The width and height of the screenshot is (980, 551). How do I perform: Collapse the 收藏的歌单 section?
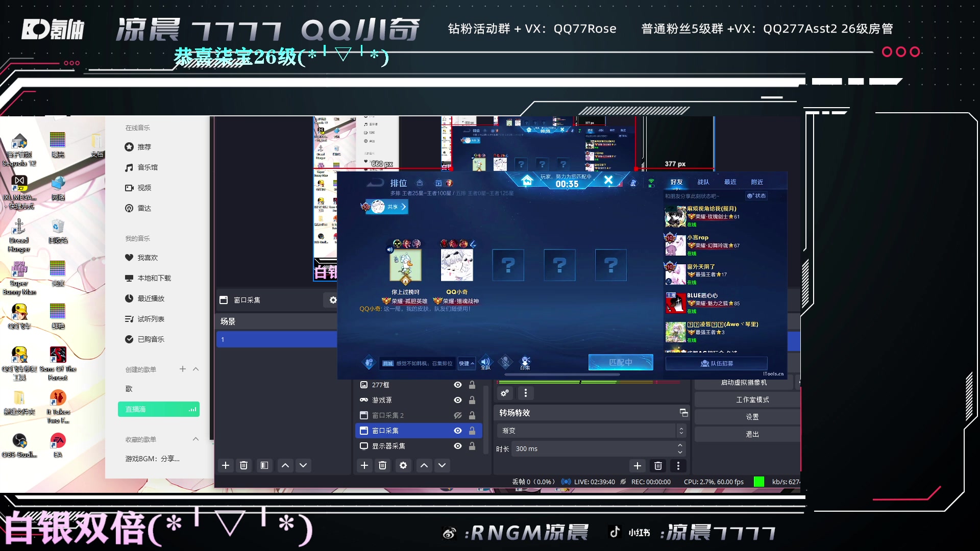(x=196, y=439)
